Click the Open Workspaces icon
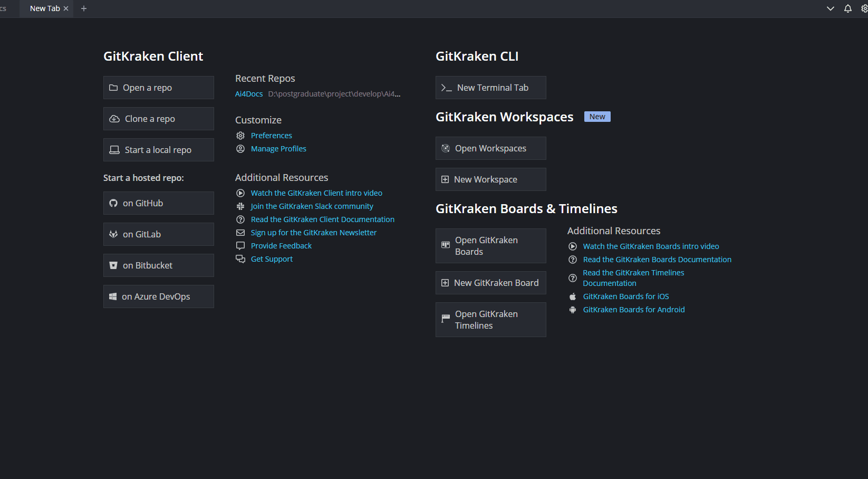This screenshot has height=479, width=868. 446,148
